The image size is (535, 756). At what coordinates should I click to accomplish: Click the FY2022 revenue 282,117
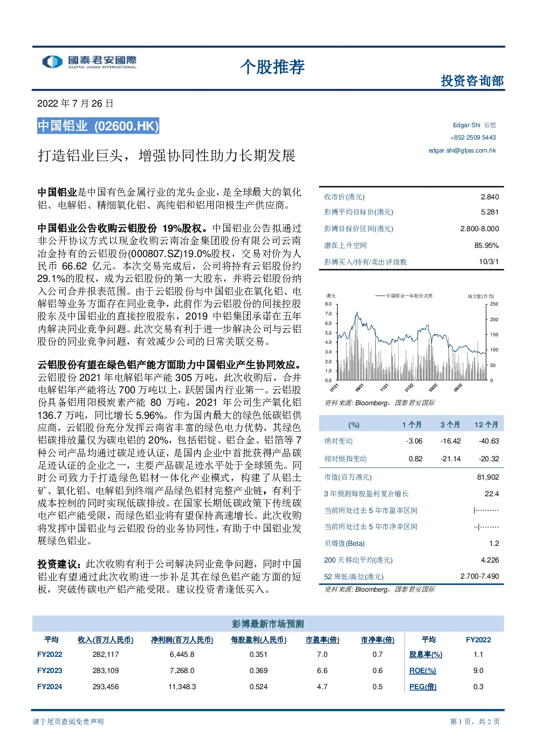click(x=106, y=655)
